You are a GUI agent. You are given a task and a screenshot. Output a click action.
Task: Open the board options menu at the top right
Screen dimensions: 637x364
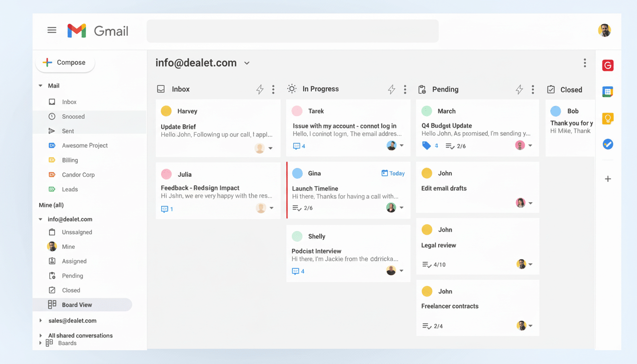click(x=585, y=63)
